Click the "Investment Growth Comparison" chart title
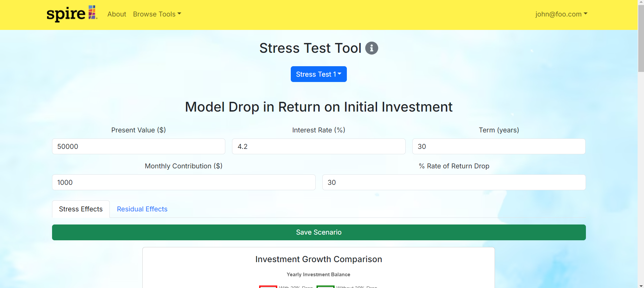Image resolution: width=644 pixels, height=288 pixels. coord(319,259)
